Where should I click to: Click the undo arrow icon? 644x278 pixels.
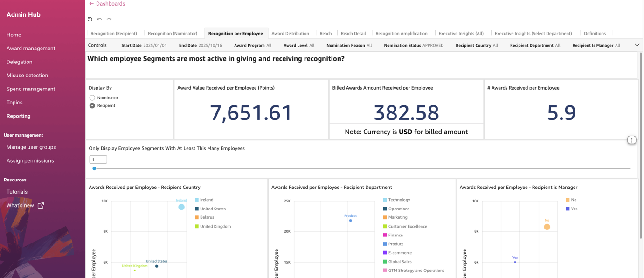pyautogui.click(x=99, y=19)
